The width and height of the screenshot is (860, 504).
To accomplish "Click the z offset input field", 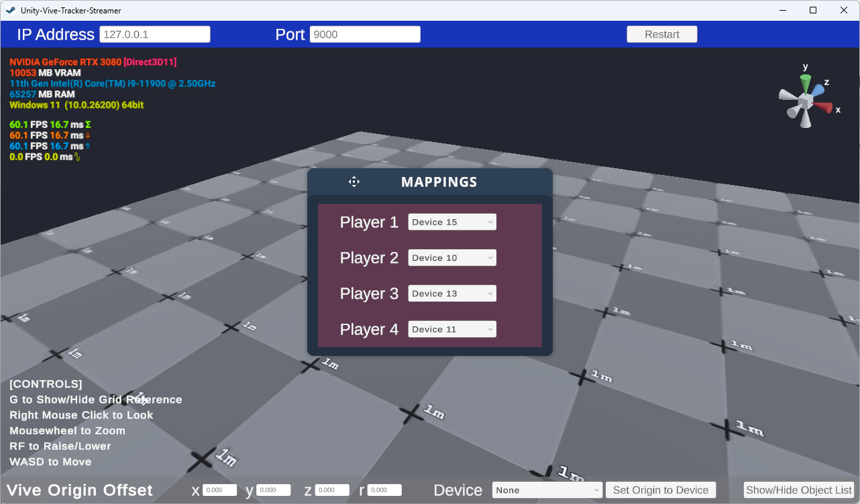I will click(x=332, y=490).
